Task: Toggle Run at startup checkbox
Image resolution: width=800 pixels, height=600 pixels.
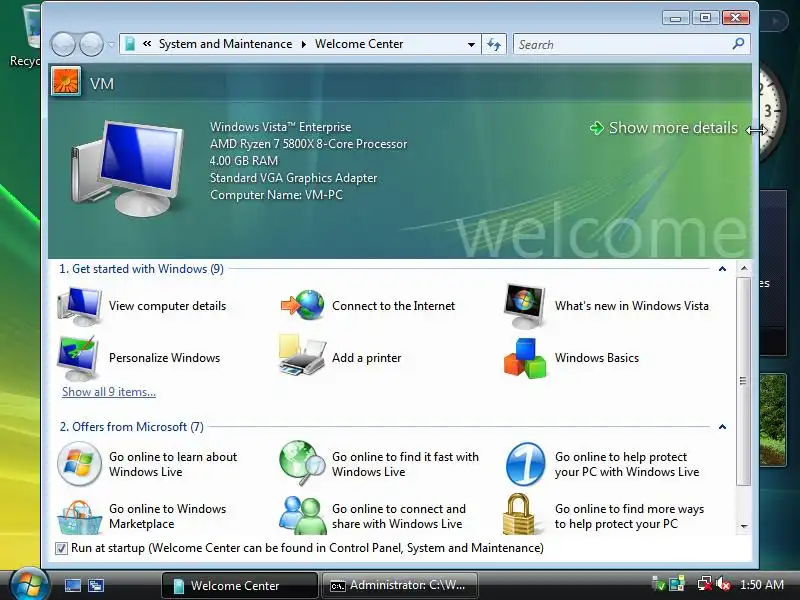Action: point(61,548)
